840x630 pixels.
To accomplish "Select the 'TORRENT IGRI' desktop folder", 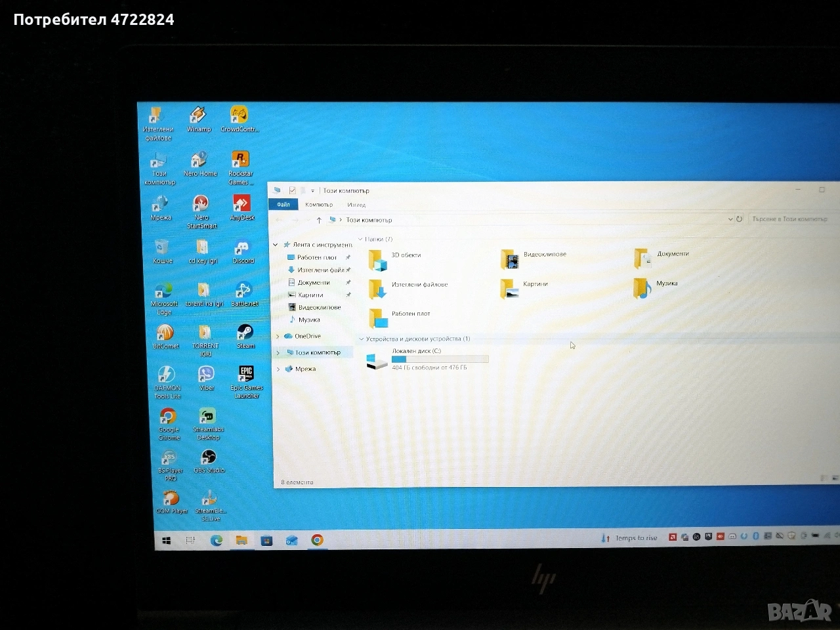I will [x=205, y=341].
